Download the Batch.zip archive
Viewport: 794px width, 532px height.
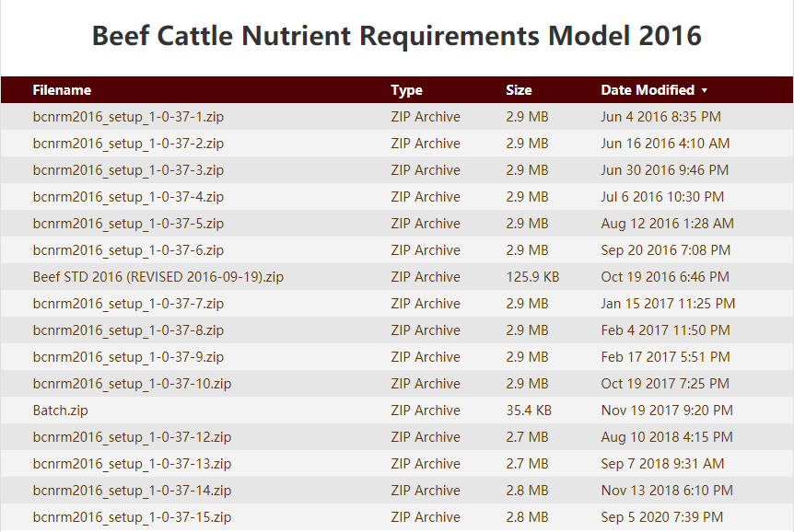click(60, 411)
